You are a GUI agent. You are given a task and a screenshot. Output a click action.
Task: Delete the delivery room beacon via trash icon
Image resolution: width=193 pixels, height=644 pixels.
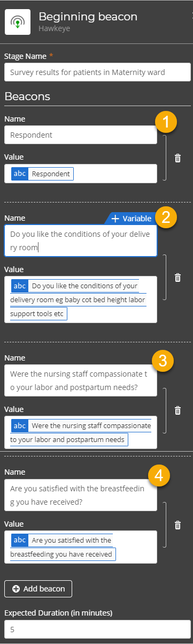click(177, 278)
